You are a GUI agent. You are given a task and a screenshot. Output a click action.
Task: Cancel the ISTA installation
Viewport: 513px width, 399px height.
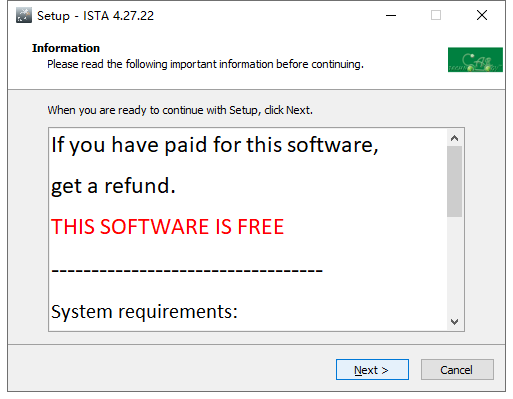(x=457, y=369)
